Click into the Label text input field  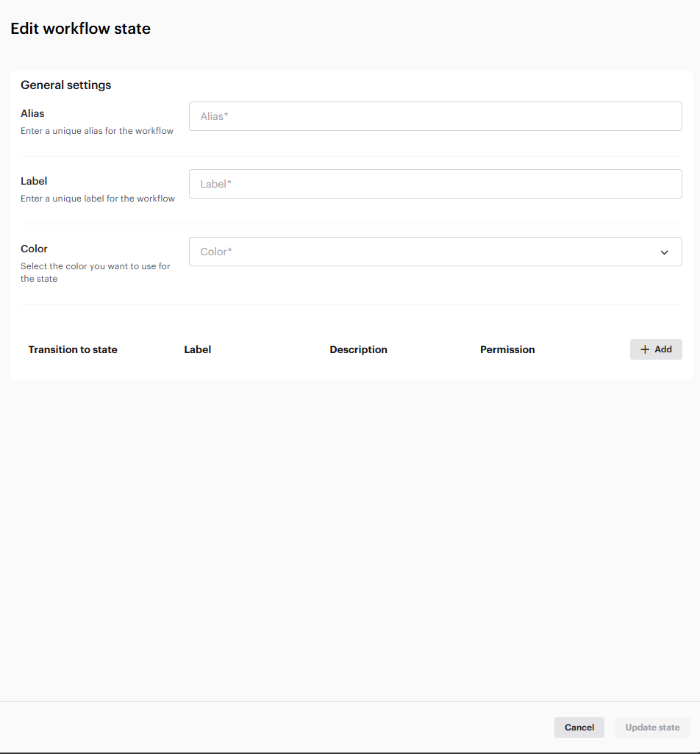point(435,184)
